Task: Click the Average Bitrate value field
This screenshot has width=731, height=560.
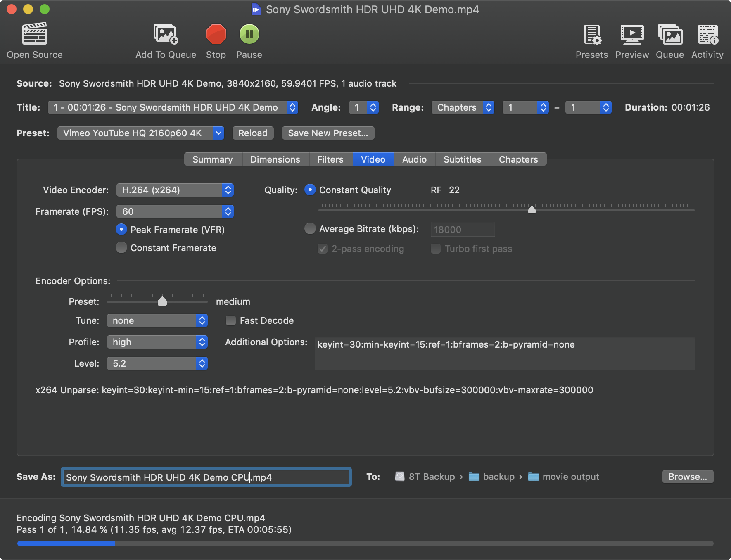Action: point(463,229)
